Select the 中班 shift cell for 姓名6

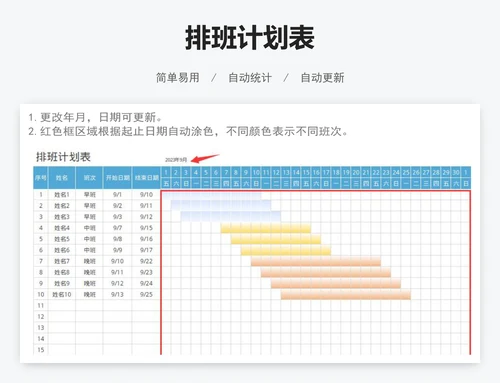tap(89, 250)
